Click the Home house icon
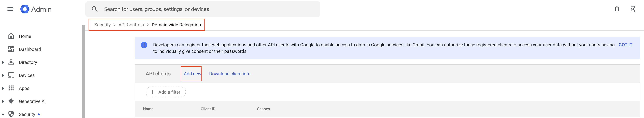The width and height of the screenshot is (644, 118). [11, 36]
